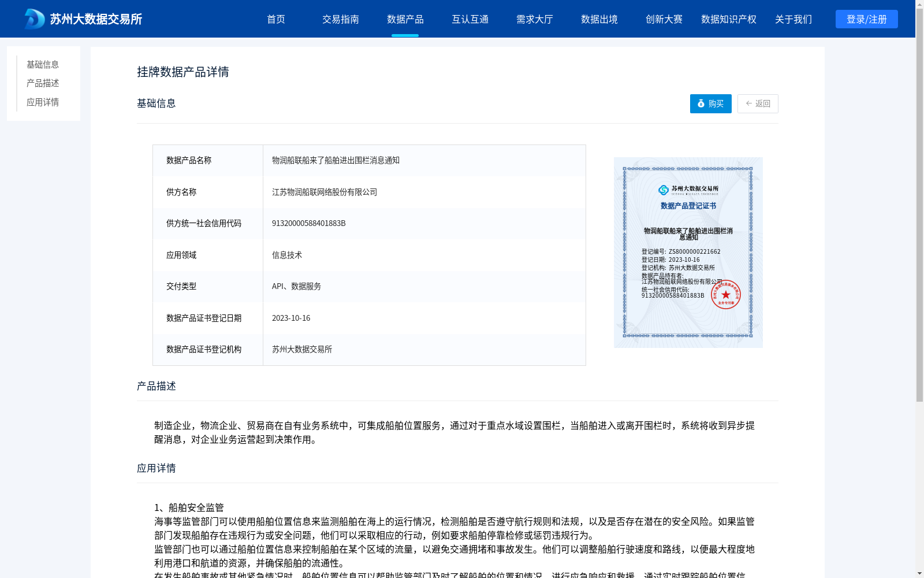Click the 交付类型 label cell
The image size is (924, 578).
[208, 286]
